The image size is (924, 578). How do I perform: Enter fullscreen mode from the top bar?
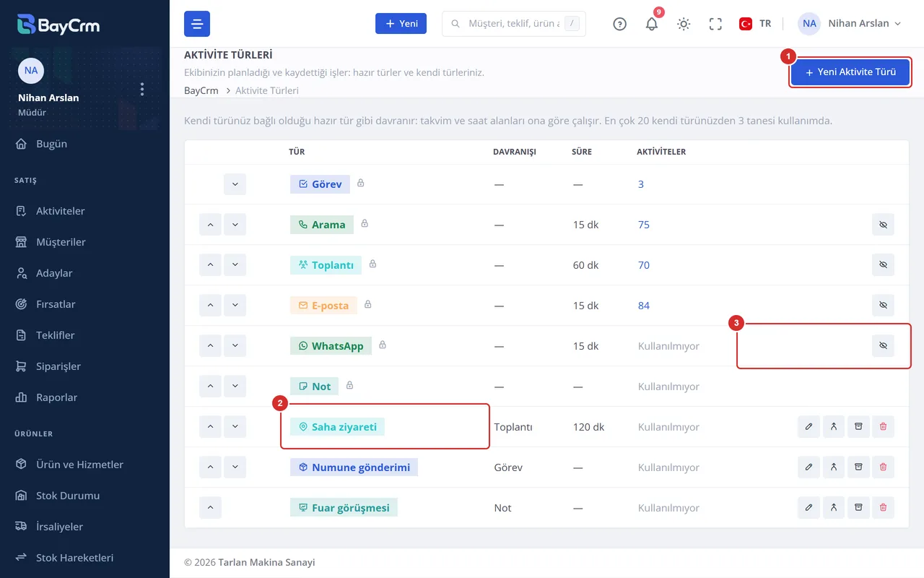pos(715,24)
